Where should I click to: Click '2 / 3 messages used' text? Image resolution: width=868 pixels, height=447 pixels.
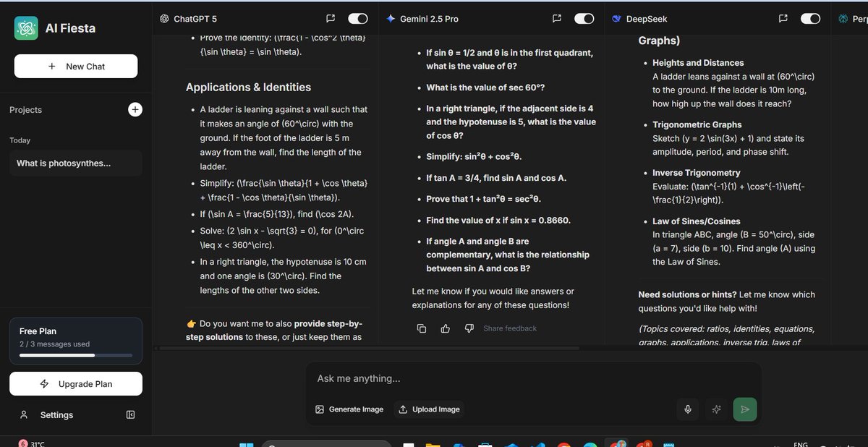click(54, 344)
